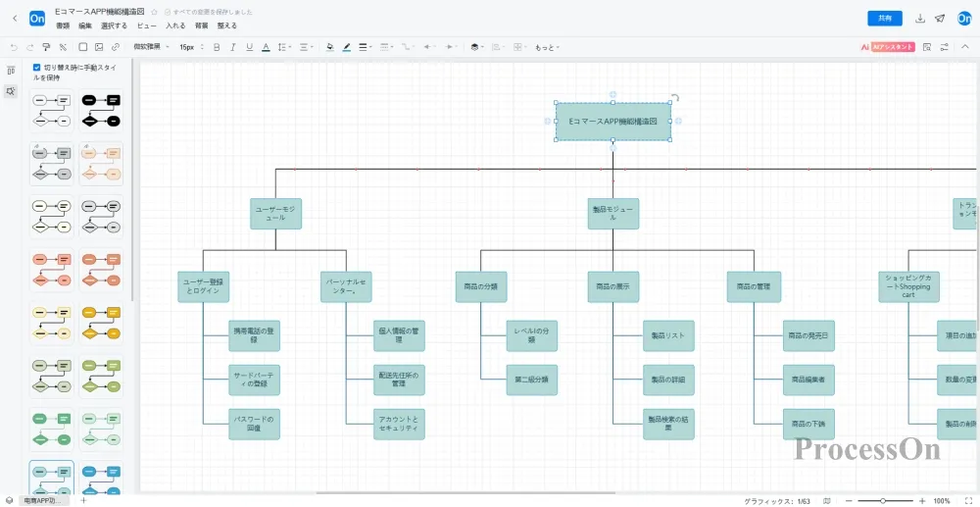Toggle underline text formatting
Viewport: 980px width, 507px height.
(x=249, y=46)
